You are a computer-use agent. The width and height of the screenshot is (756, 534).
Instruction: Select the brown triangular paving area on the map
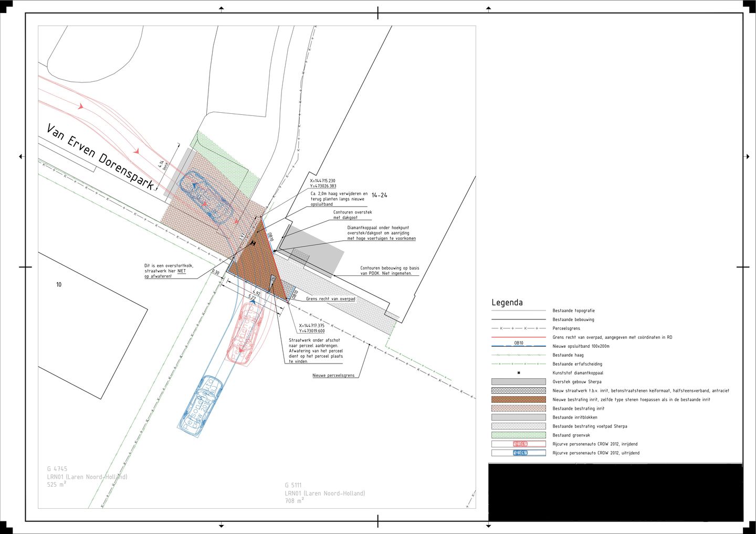click(x=256, y=261)
